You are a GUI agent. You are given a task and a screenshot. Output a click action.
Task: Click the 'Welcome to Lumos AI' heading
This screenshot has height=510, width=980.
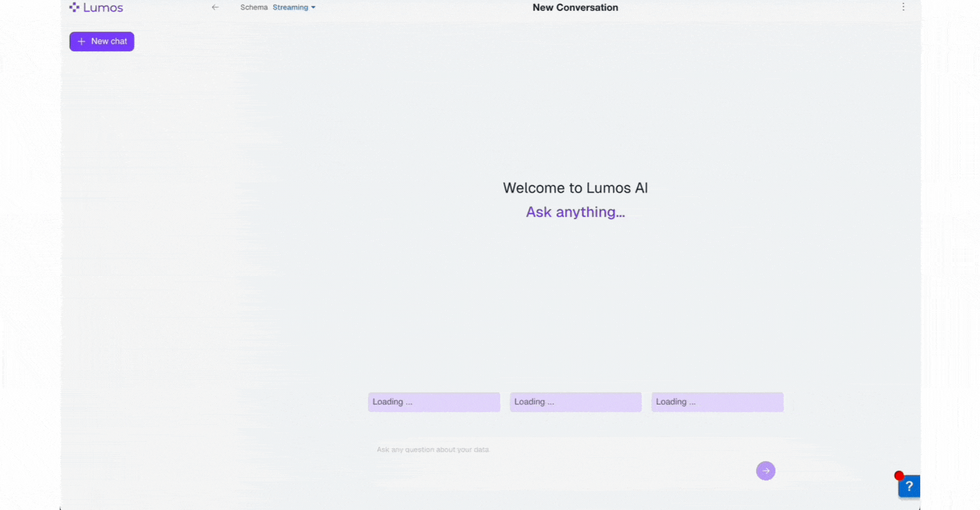tap(575, 188)
